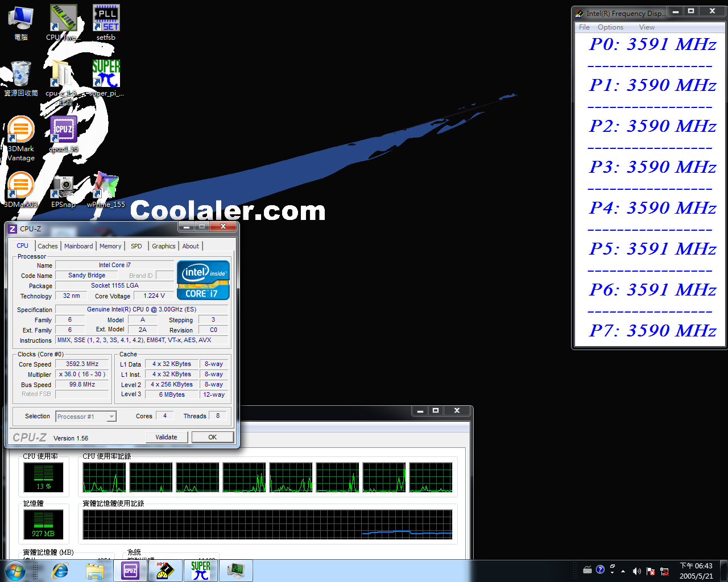Image resolution: width=728 pixels, height=582 pixels.
Task: Click the OK button in CPU-Z
Action: point(212,437)
